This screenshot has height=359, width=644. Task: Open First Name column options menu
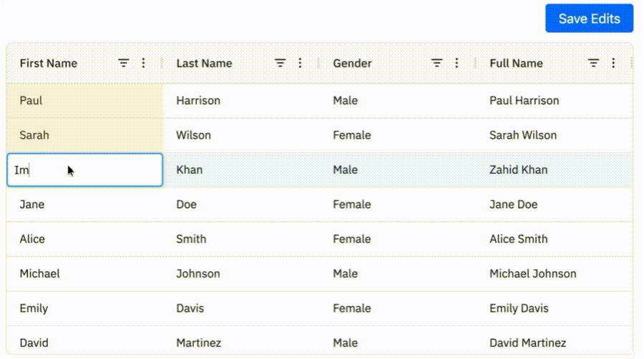(x=143, y=63)
